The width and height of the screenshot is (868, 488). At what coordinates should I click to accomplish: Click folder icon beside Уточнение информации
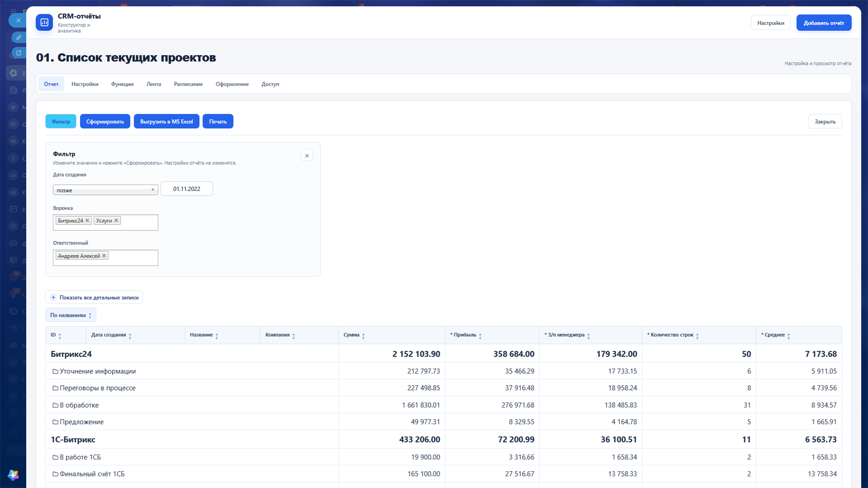[x=55, y=371]
